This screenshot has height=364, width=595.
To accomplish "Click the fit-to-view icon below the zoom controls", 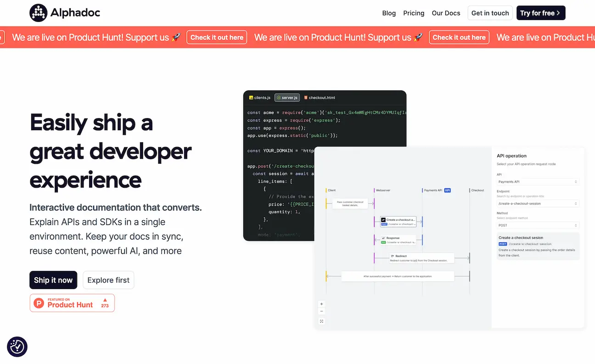I will [x=322, y=321].
